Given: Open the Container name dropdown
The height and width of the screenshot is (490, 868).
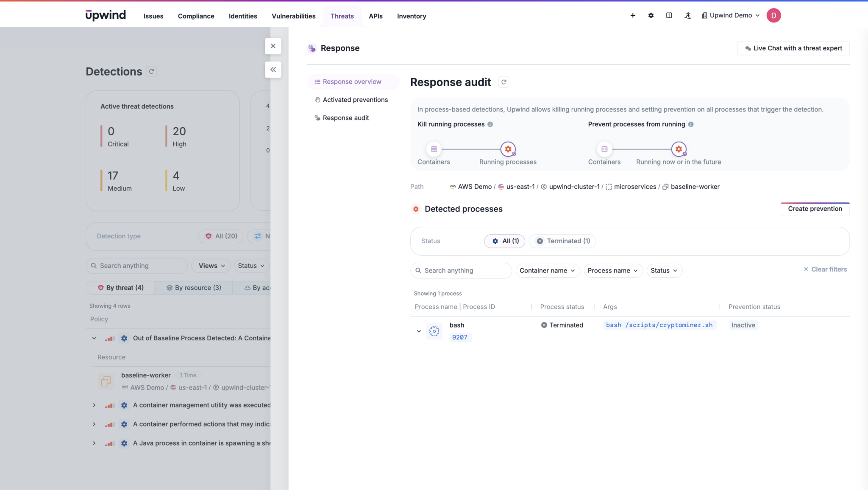Looking at the screenshot, I should coord(547,270).
